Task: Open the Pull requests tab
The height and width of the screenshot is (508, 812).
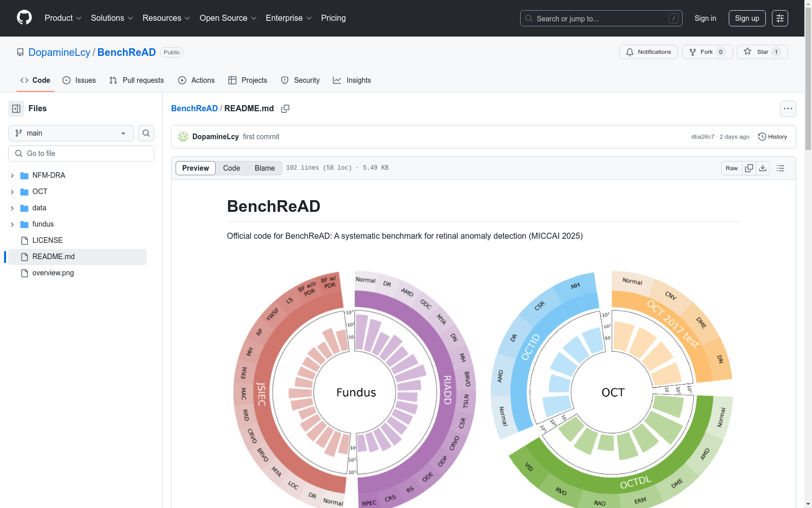Action: pos(137,80)
